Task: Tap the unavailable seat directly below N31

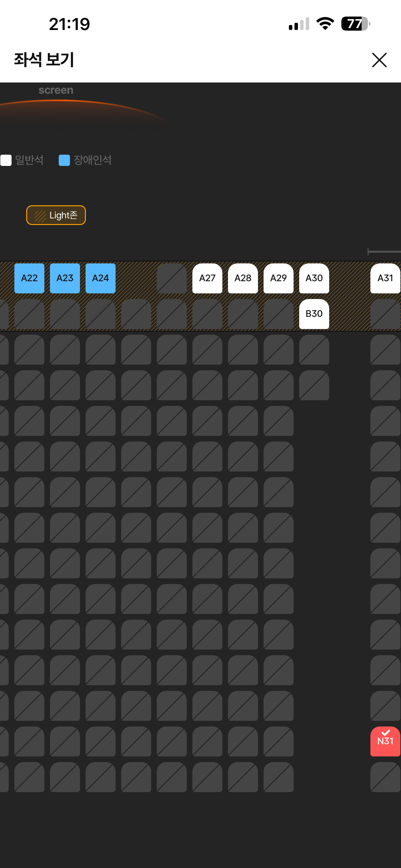Action: [385, 777]
